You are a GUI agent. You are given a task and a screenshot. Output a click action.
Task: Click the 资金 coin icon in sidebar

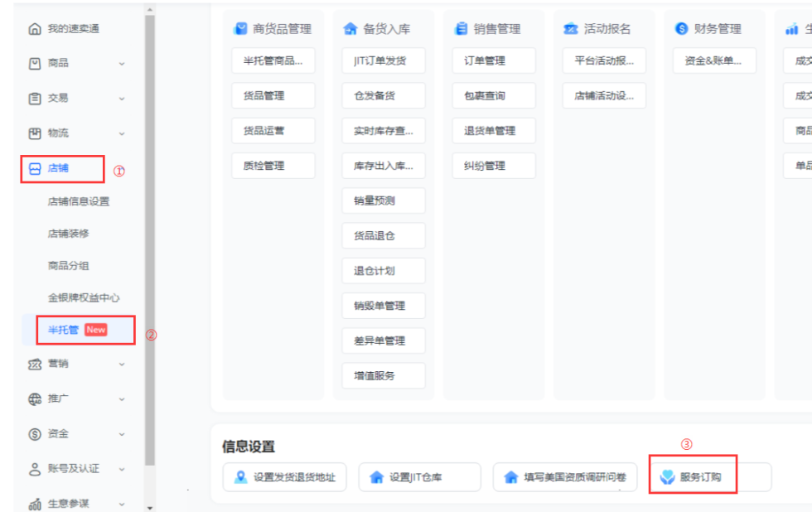coord(35,434)
